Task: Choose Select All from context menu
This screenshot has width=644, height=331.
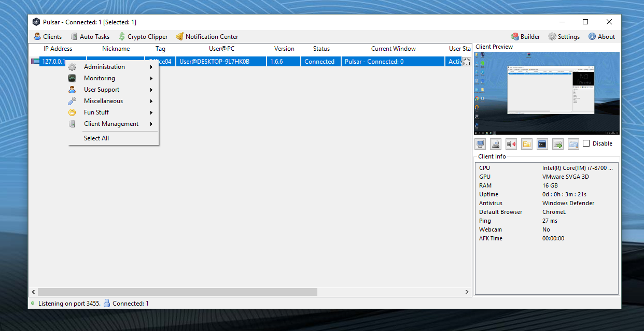Action: [96, 138]
